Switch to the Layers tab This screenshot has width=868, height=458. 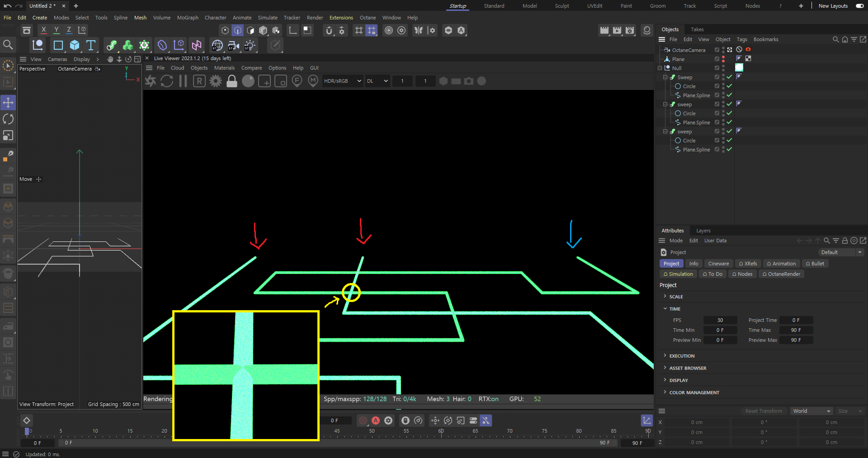pos(703,231)
